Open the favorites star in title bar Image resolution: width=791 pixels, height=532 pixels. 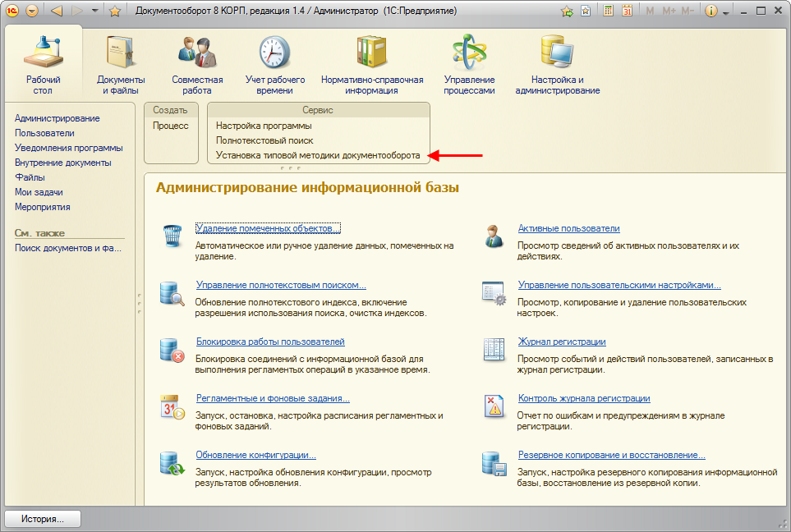point(115,11)
